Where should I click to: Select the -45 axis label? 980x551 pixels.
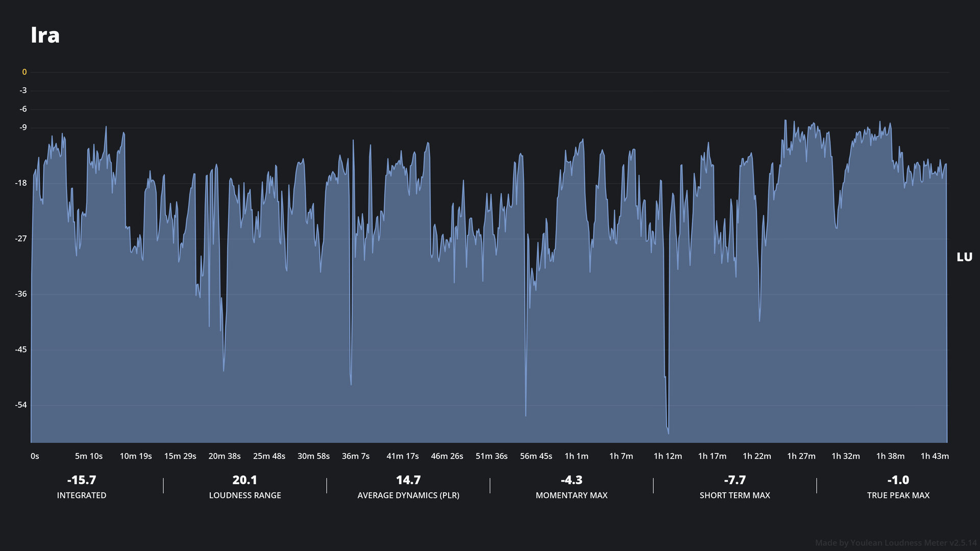coord(21,349)
